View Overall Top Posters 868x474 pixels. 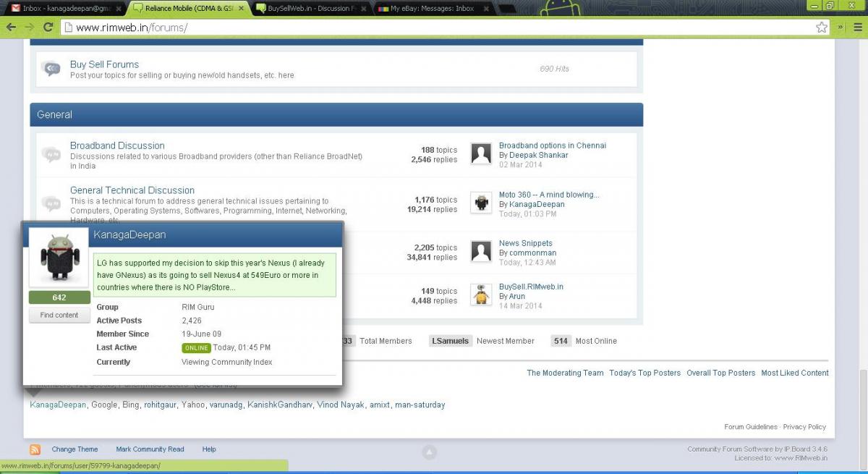coord(721,373)
